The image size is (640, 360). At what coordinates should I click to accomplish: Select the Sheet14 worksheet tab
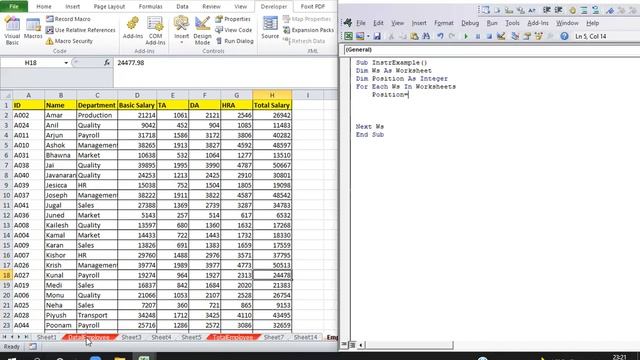click(305, 337)
